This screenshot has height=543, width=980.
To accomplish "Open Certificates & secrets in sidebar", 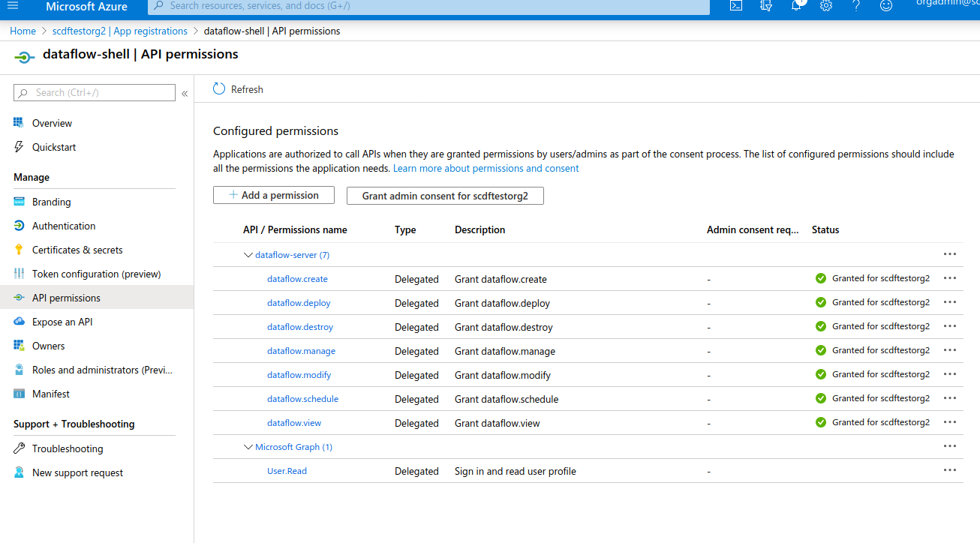I will pyautogui.click(x=77, y=250).
